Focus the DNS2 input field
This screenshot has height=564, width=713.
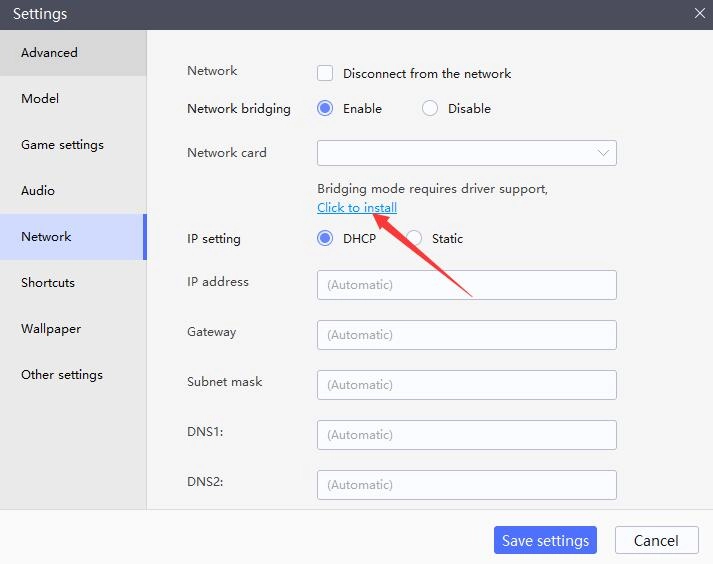[x=467, y=485]
